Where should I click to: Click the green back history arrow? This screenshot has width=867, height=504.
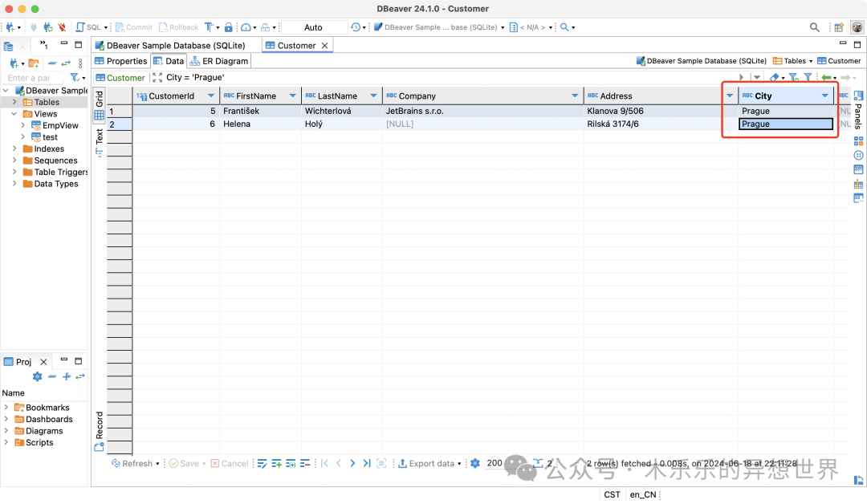[826, 77]
